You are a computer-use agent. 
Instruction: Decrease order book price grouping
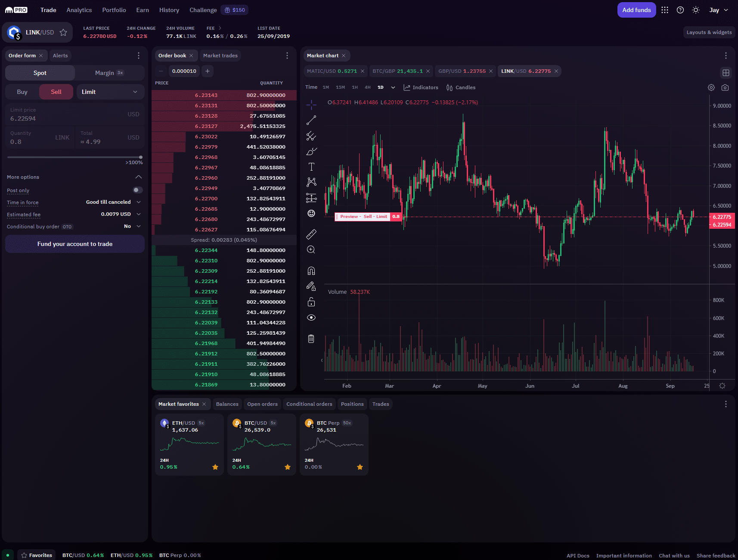[161, 71]
